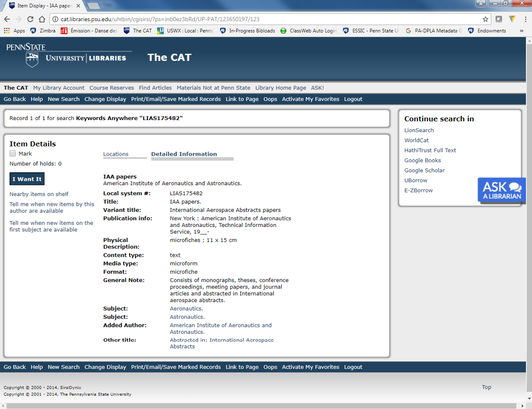Click ASK! in the catalog menu bar

click(x=317, y=88)
